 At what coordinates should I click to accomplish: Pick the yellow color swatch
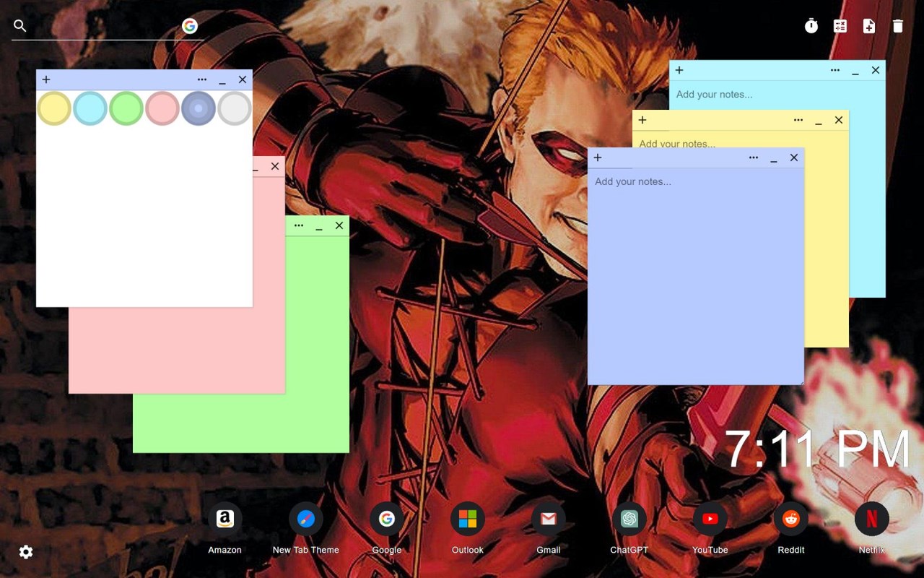click(x=54, y=108)
